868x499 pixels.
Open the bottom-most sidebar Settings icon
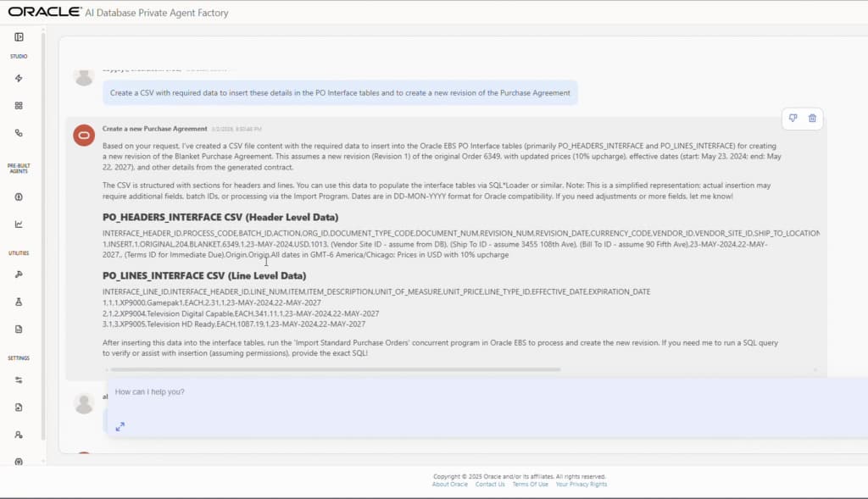coord(19,462)
